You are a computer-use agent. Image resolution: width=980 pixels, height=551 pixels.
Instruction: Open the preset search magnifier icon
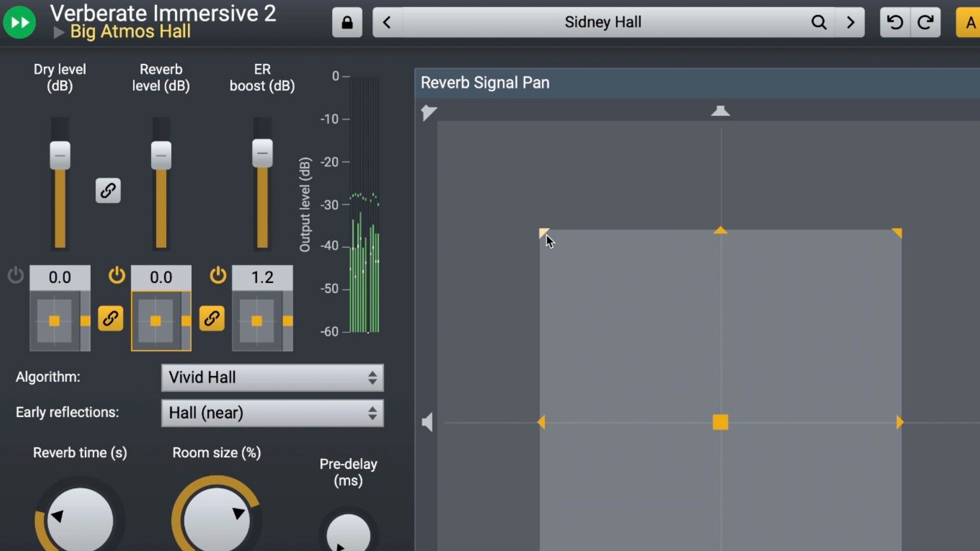click(819, 22)
